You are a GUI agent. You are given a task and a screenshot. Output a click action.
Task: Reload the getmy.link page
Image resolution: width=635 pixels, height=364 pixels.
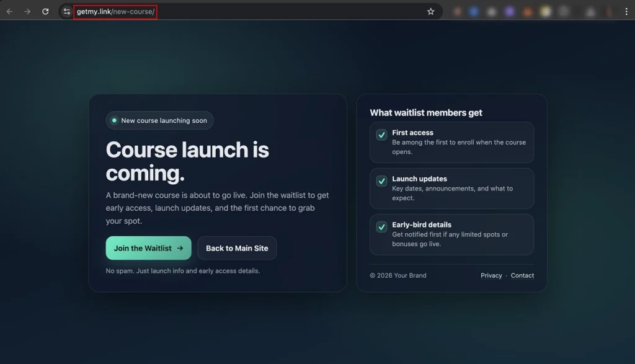click(x=44, y=11)
